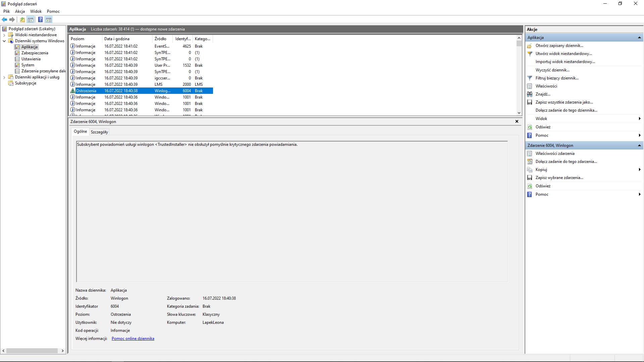Open the Akcja menu
This screenshot has height=362, width=644.
pos(20,11)
